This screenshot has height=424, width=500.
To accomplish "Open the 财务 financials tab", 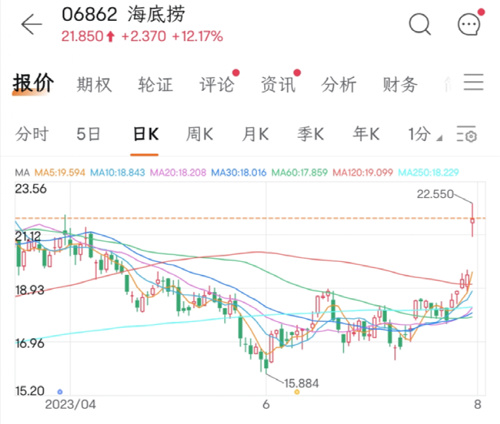I will tap(400, 84).
